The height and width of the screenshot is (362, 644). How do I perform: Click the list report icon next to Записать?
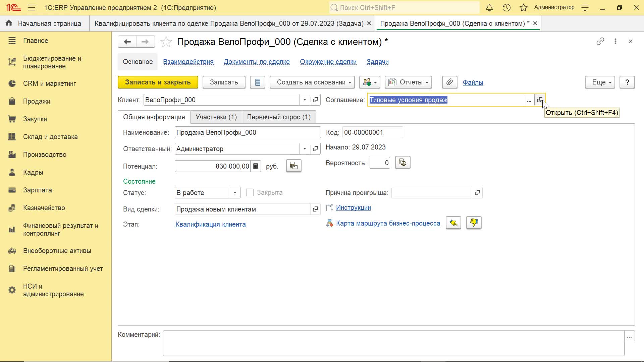[x=258, y=82]
